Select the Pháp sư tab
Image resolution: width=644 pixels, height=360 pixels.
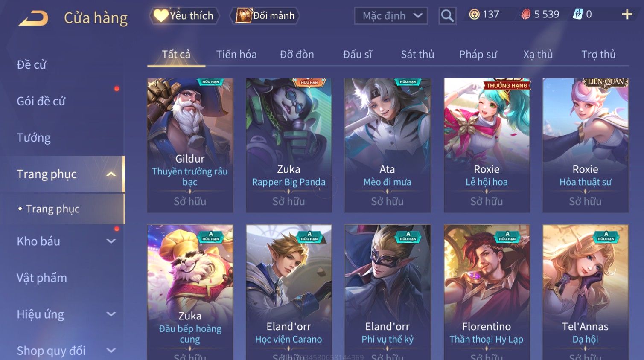[478, 55]
